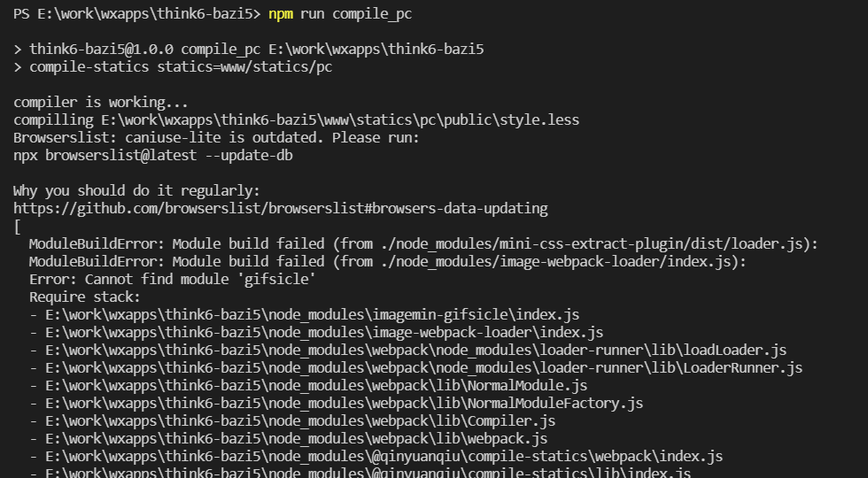Click the webpack Compiler.js path

pos(300,421)
